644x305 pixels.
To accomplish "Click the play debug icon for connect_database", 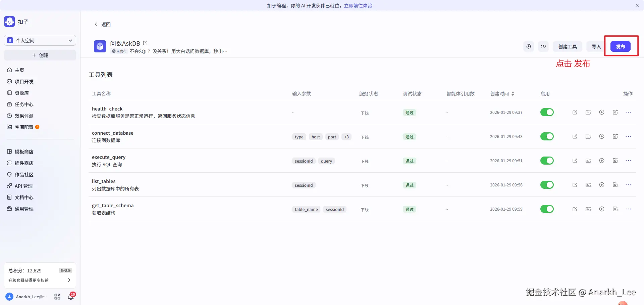I will coord(602,136).
